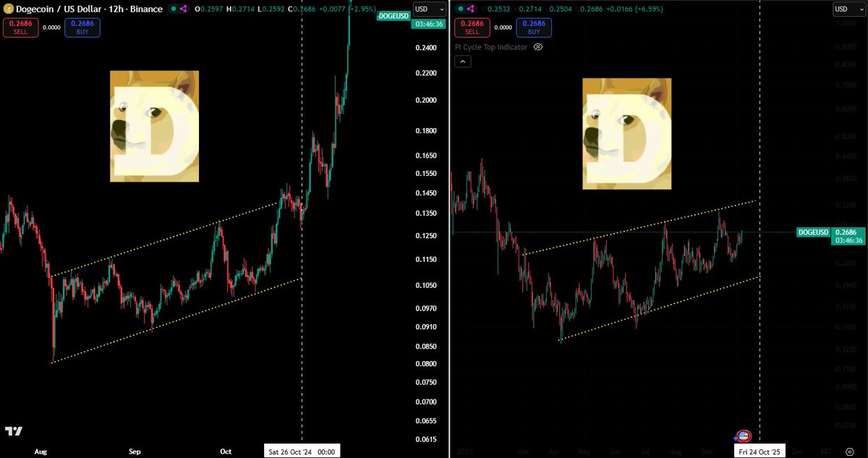Click the Sep label on left time axis

pos(135,451)
